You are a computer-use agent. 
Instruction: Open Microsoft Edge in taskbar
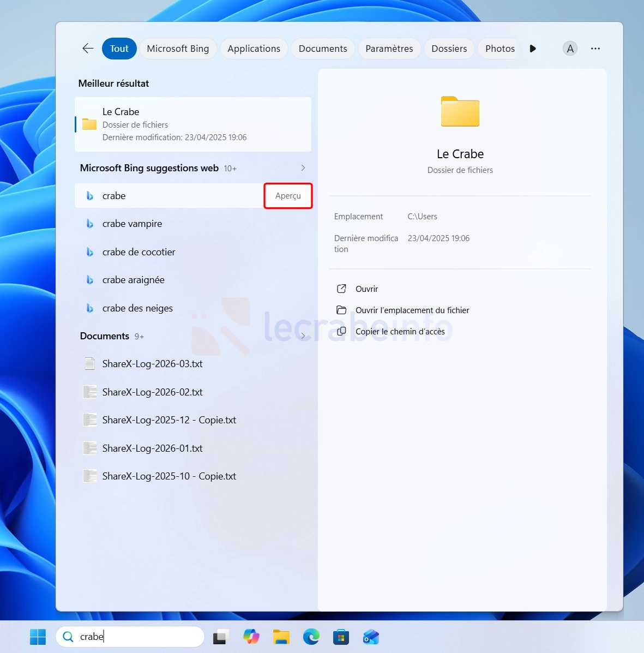click(311, 637)
